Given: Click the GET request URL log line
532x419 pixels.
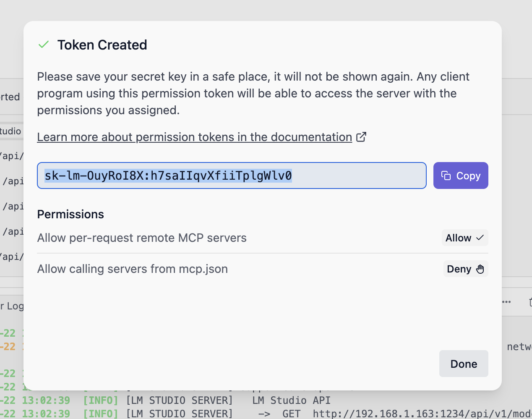Looking at the screenshot, I should [420, 414].
